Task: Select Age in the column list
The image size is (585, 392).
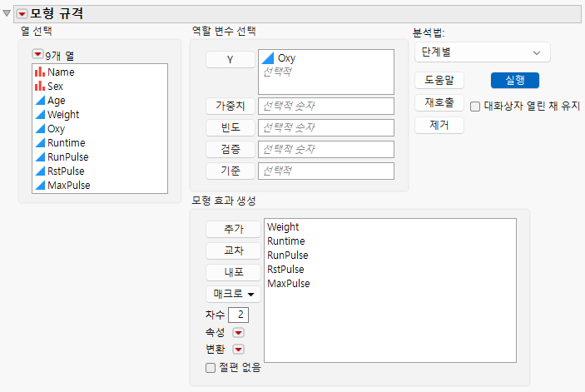Action: (57, 101)
